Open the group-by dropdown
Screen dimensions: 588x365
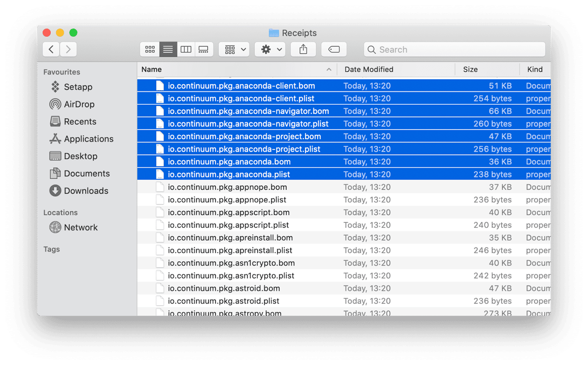(235, 49)
